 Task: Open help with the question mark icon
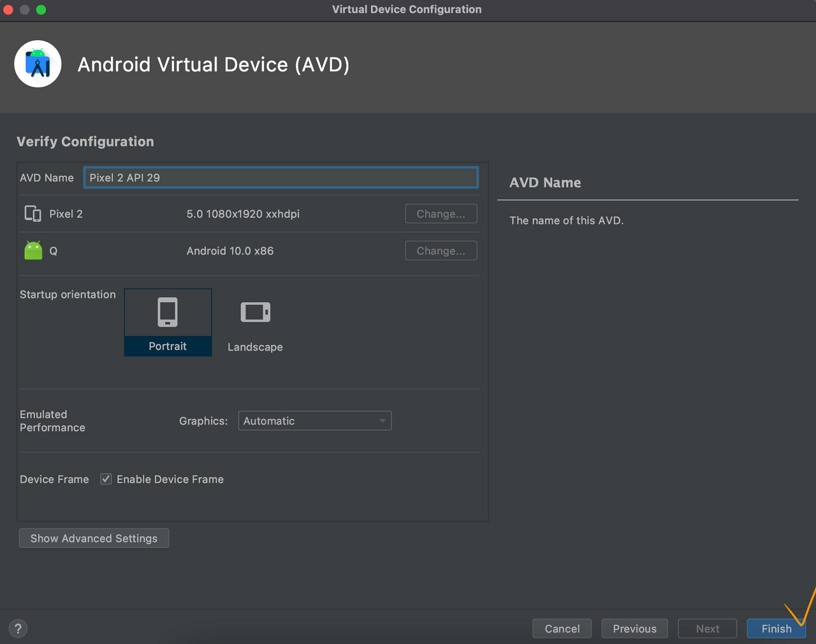click(x=18, y=629)
